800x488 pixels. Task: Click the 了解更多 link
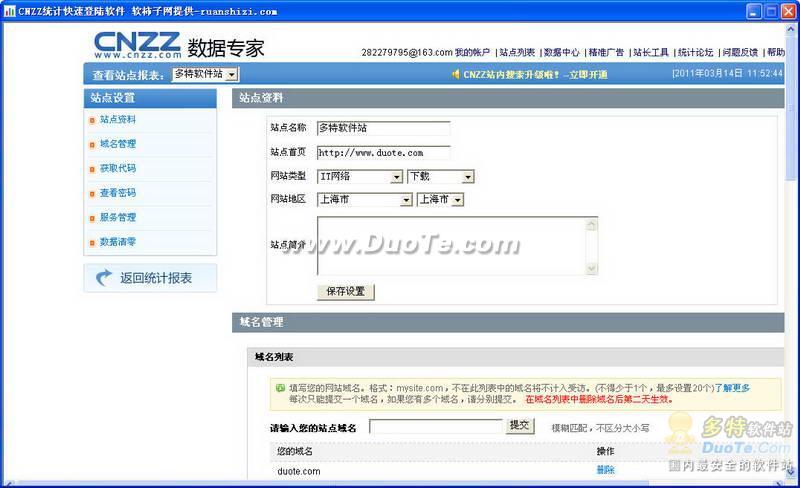[732, 388]
